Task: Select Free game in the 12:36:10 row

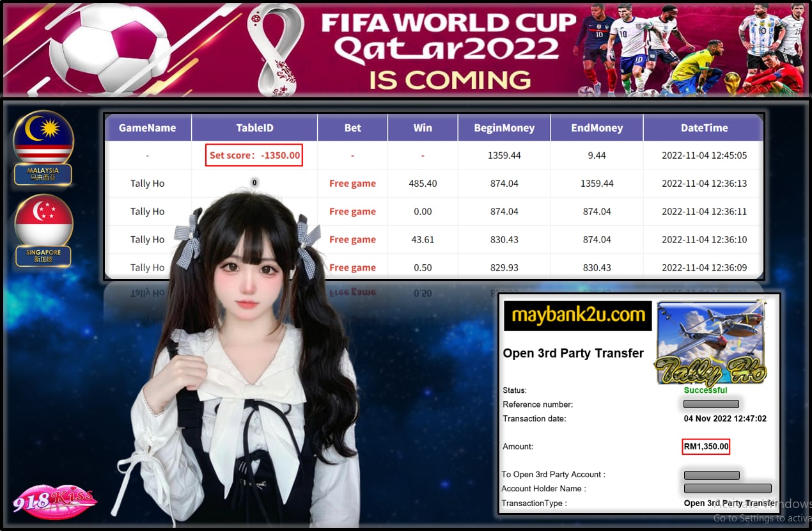Action: pos(352,240)
